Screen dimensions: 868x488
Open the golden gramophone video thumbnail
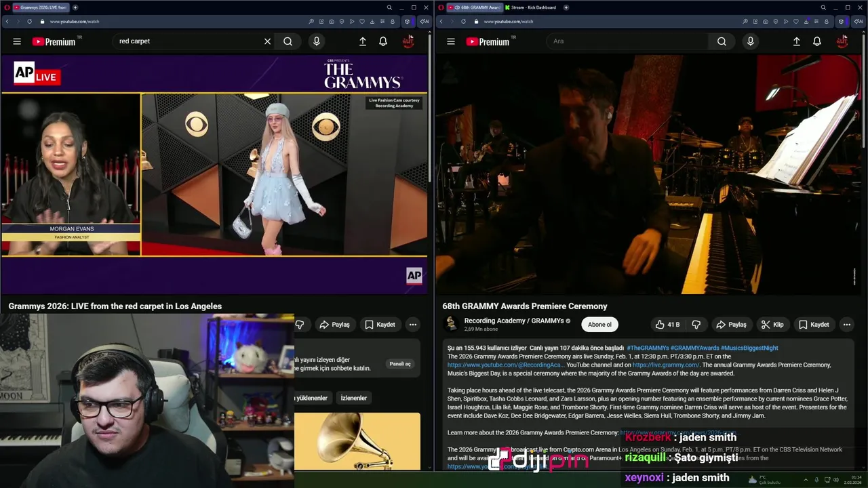coord(357,441)
